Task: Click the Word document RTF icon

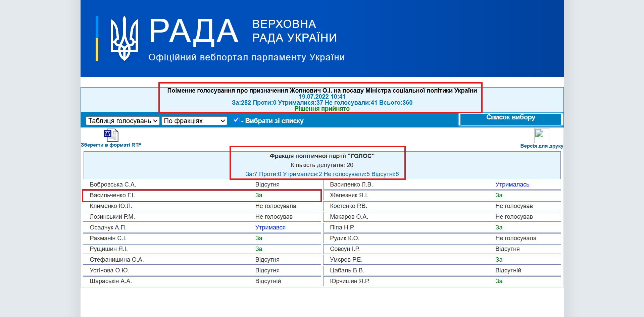Action: [x=111, y=135]
